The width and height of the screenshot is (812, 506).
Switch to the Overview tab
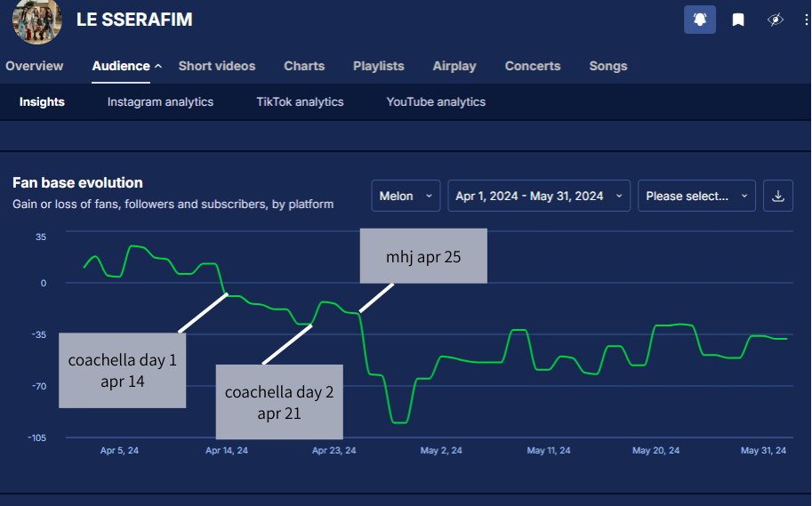tap(35, 66)
